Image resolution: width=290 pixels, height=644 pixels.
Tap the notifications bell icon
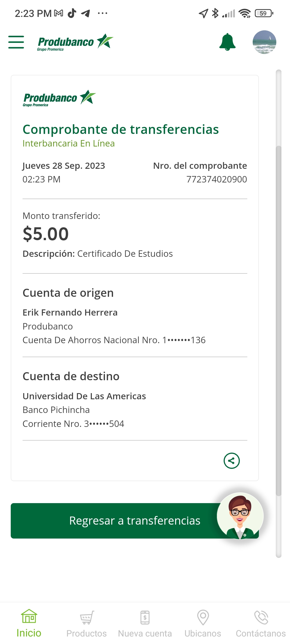[227, 42]
